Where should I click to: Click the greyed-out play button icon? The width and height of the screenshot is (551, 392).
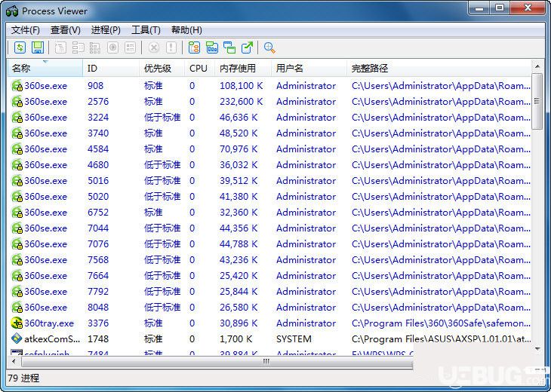(x=112, y=47)
